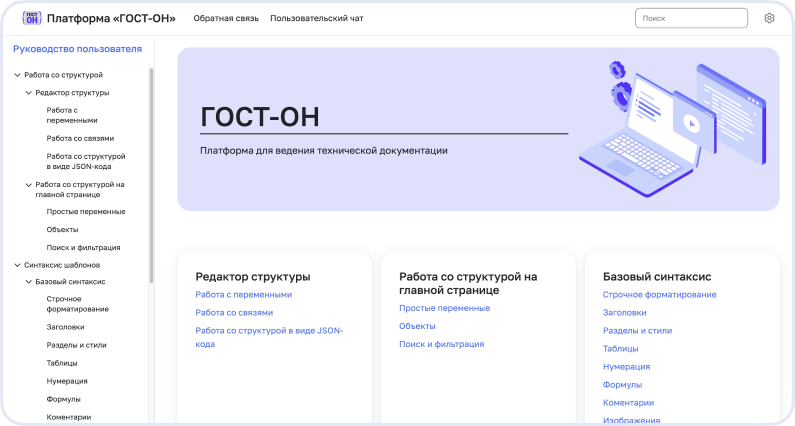Select Заголовки in the sidebar tree
This screenshot has width=795, height=426.
65,327
